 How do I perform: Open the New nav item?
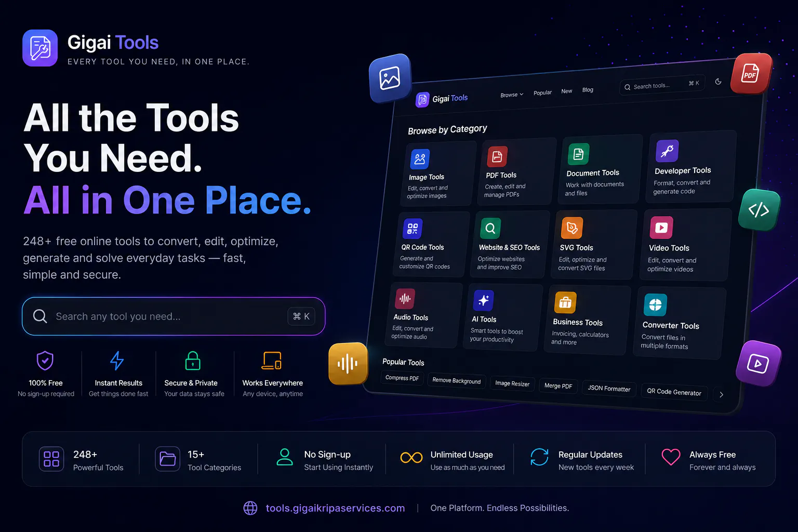(566, 91)
